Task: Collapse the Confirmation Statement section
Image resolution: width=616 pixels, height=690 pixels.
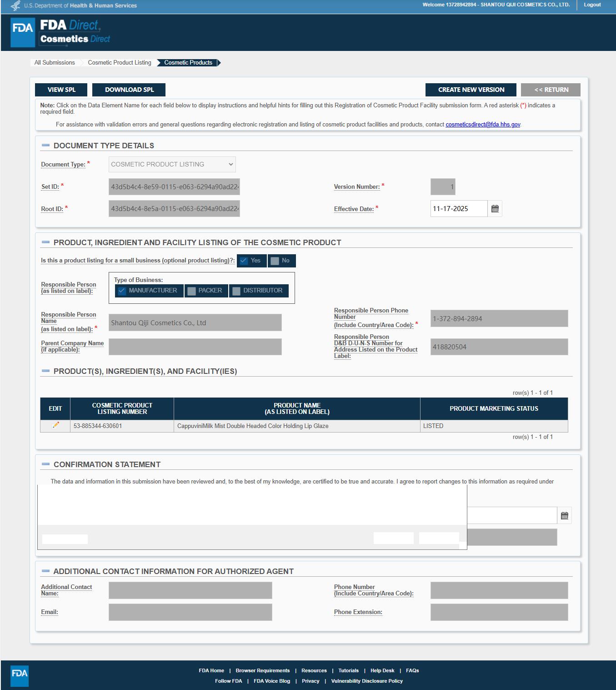Action: pyautogui.click(x=45, y=464)
